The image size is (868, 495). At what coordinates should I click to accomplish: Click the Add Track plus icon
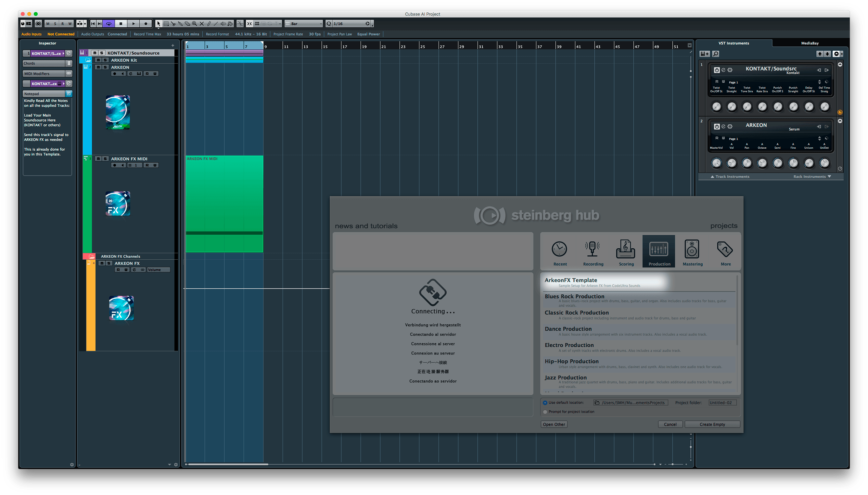[x=173, y=45]
